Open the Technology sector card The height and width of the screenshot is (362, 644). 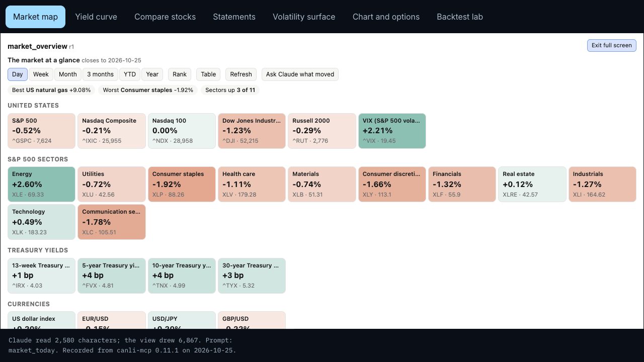click(41, 222)
